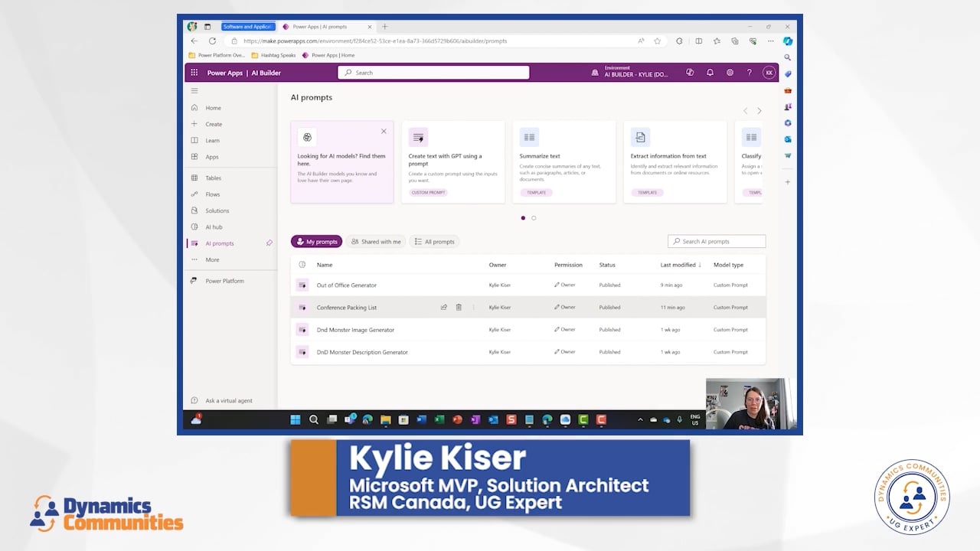Click the app launcher waffle icon
The width and height of the screenshot is (980, 551).
click(x=194, y=73)
